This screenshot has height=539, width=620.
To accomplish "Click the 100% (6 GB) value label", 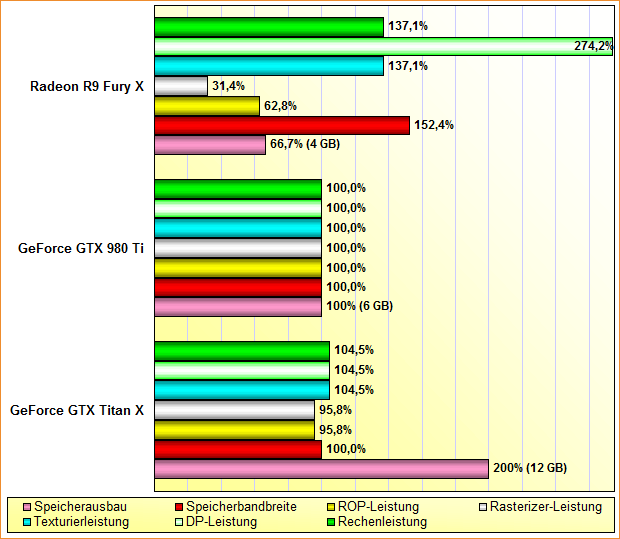I will coord(359,306).
